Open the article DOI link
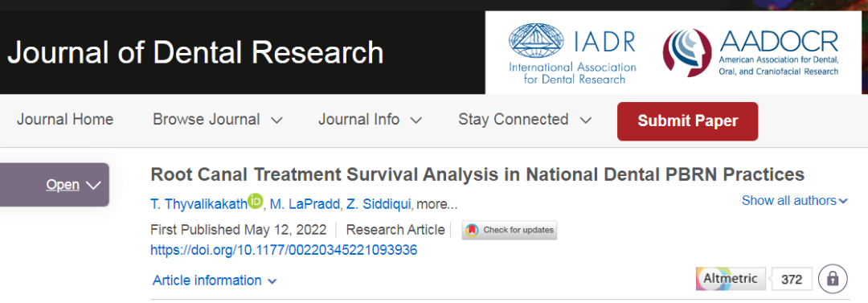 pyautogui.click(x=284, y=250)
